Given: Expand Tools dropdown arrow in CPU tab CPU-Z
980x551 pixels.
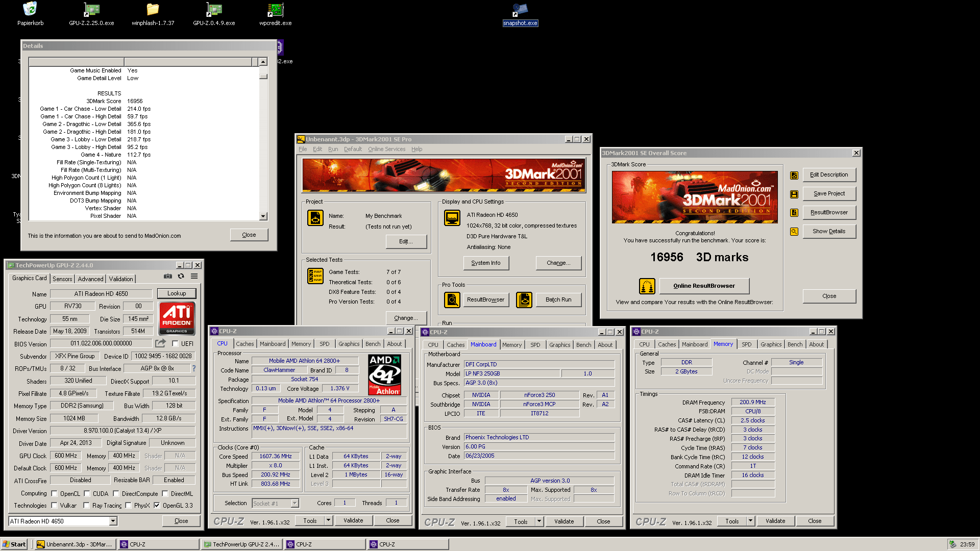Looking at the screenshot, I should pyautogui.click(x=328, y=520).
